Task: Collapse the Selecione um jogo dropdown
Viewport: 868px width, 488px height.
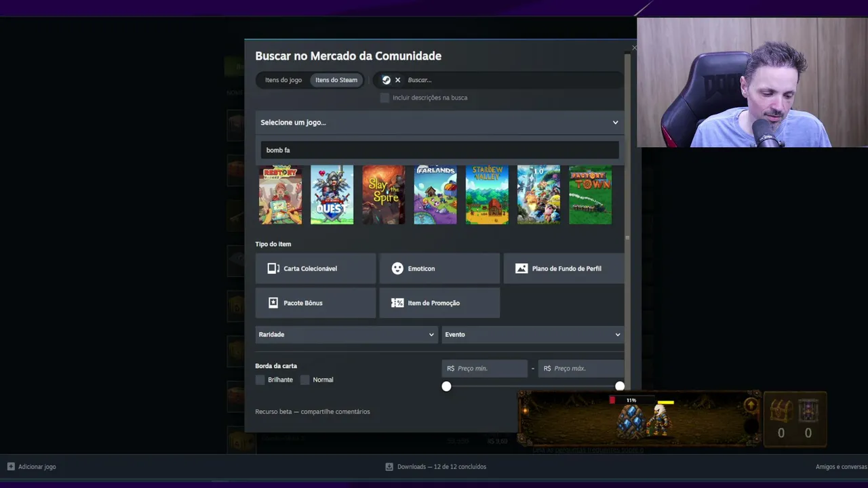Action: click(439, 123)
